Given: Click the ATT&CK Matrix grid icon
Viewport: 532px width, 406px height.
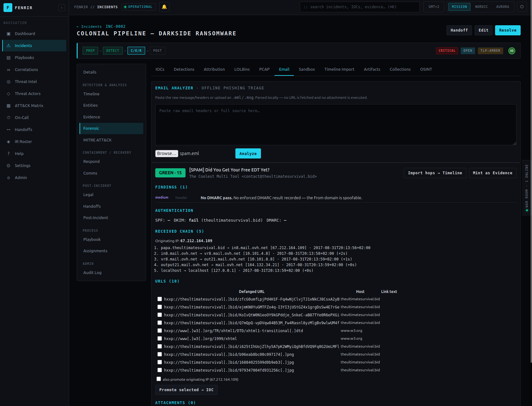Looking at the screenshot, I should 9,106.
